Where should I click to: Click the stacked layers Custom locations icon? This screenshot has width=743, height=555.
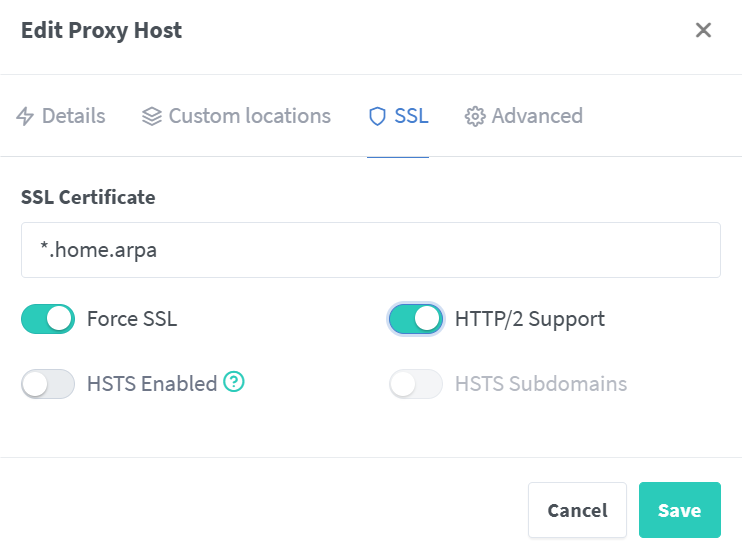pos(152,116)
